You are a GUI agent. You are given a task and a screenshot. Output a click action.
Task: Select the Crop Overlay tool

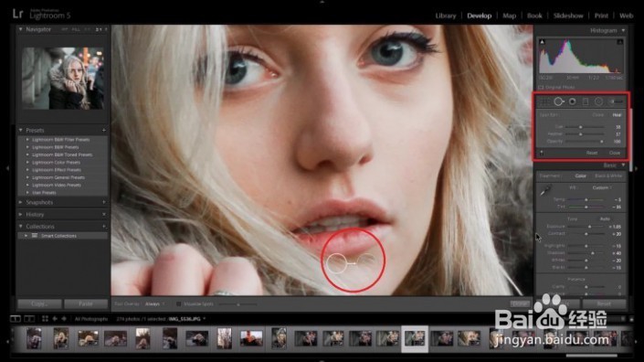544,101
